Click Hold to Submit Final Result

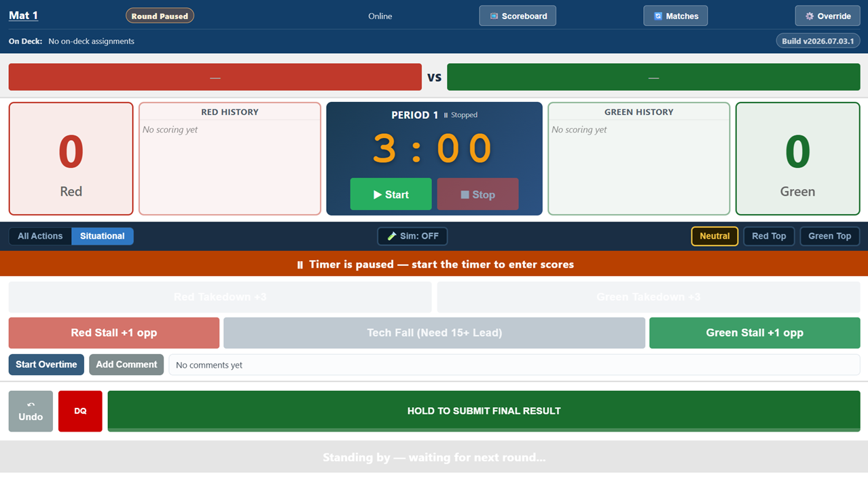(x=484, y=411)
